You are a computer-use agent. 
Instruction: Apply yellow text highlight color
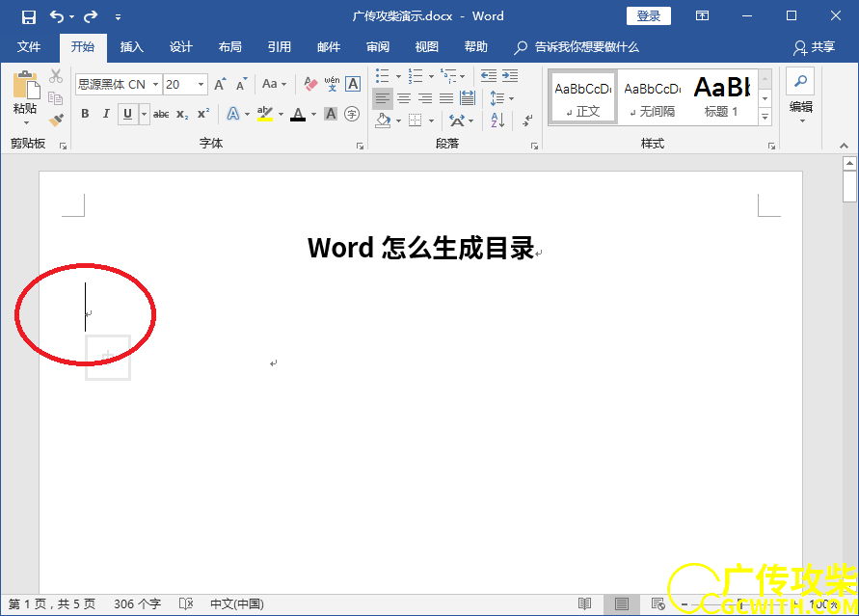(x=265, y=114)
